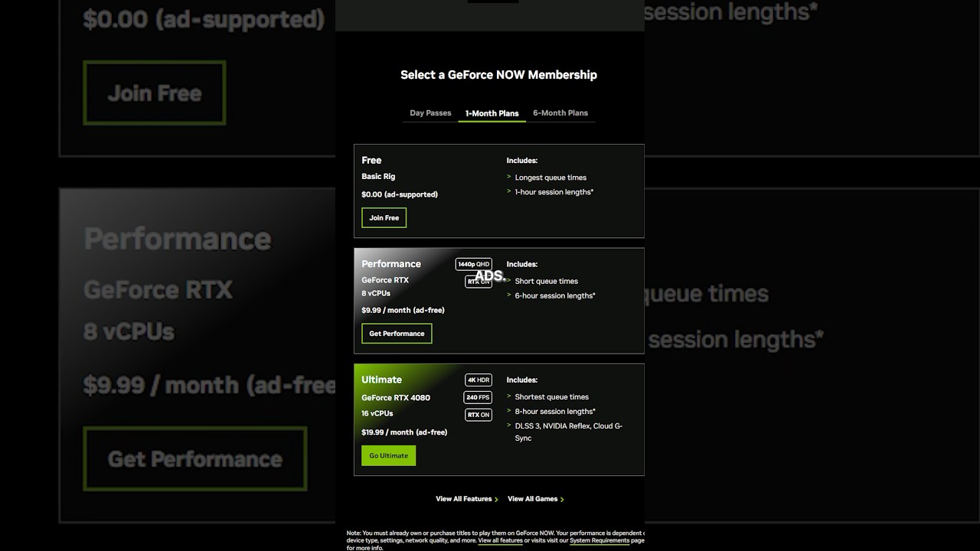Viewport: 980px width, 551px height.
Task: Click the sharp '6-hour session lengths*' text in the Performance card
Action: click(554, 295)
